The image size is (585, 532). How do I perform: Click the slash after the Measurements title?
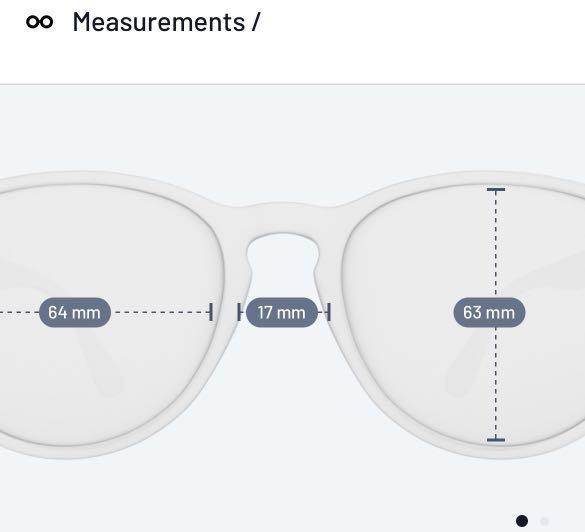256,22
